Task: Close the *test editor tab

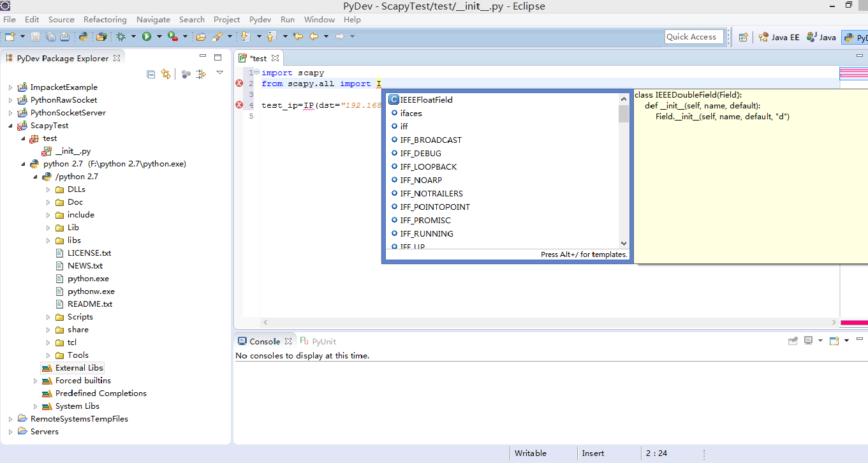Action: (x=276, y=58)
